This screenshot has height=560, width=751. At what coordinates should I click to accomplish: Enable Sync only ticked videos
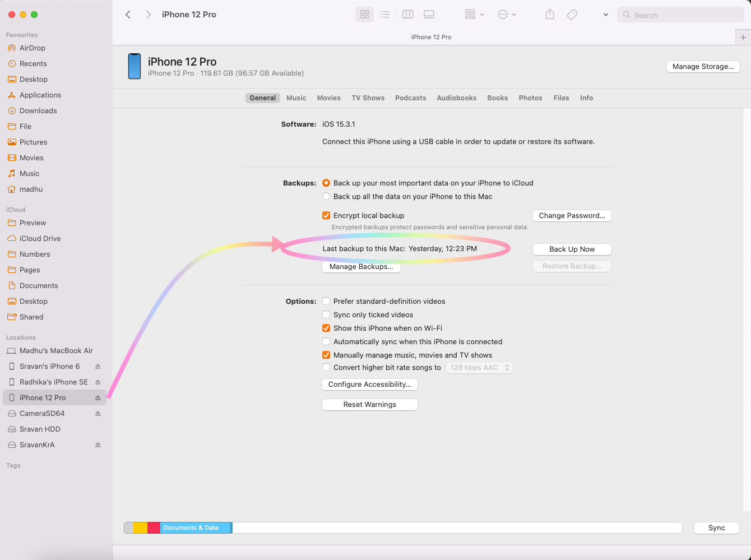(326, 314)
